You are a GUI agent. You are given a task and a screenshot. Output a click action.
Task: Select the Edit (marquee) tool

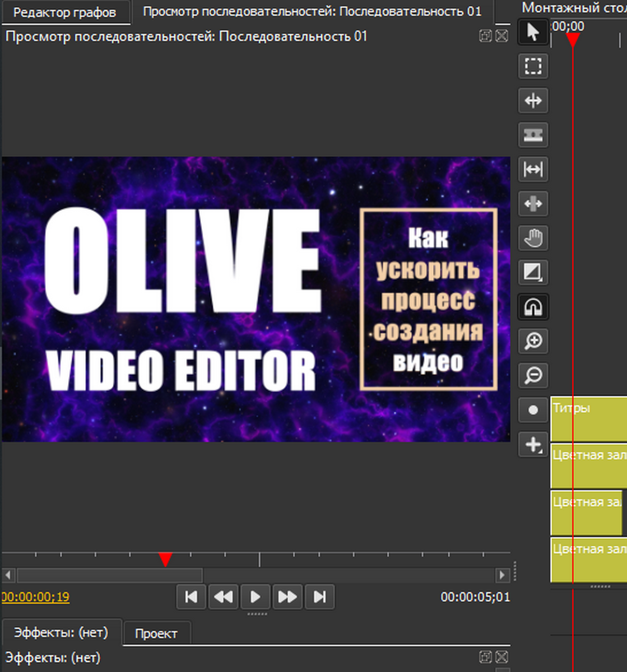coord(533,66)
